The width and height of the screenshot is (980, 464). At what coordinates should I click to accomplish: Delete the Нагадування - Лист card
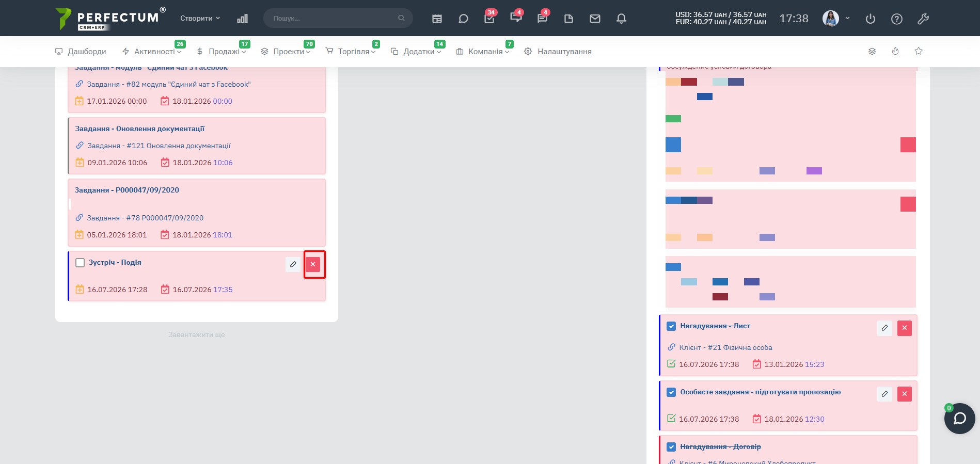click(x=905, y=328)
